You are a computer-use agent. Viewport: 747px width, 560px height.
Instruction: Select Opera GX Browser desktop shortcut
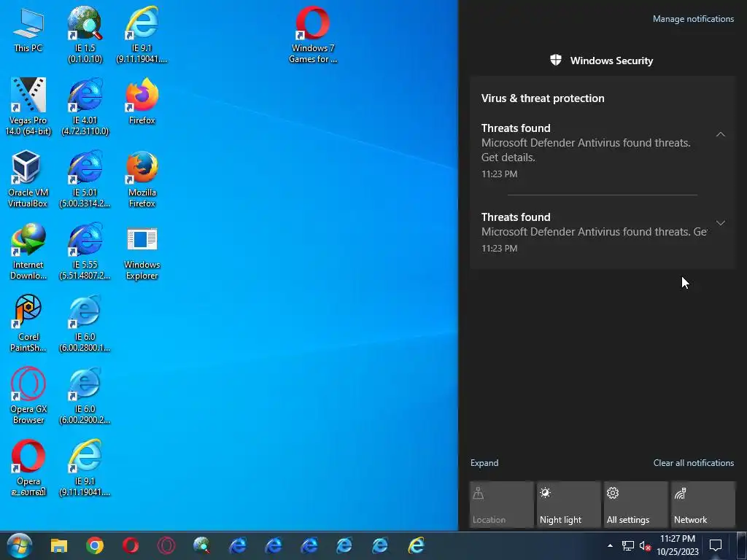pyautogui.click(x=28, y=396)
